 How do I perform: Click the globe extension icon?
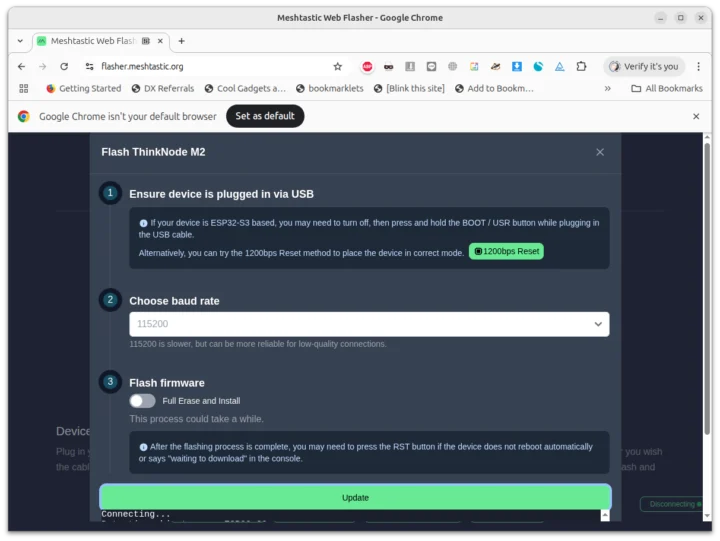tap(452, 67)
